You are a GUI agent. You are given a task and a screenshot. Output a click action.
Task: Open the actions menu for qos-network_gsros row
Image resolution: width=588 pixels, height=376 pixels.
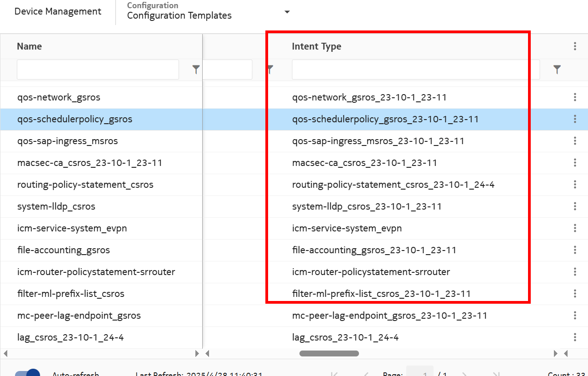(x=575, y=97)
